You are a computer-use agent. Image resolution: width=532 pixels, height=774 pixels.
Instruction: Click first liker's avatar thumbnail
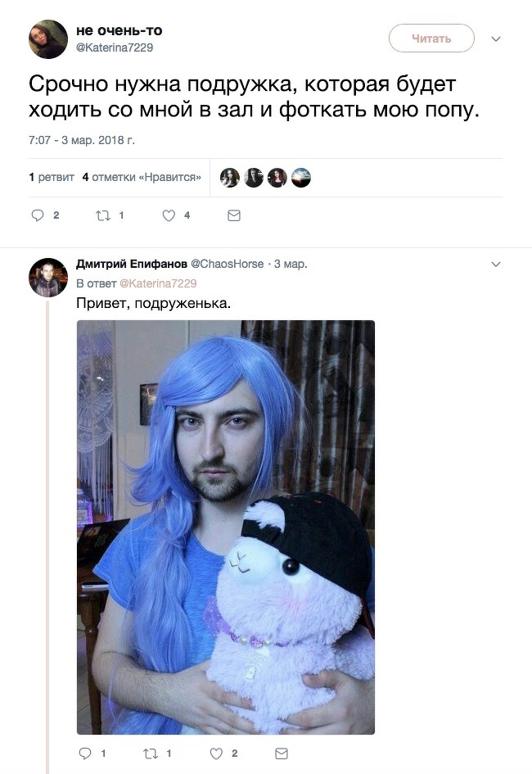point(230,178)
